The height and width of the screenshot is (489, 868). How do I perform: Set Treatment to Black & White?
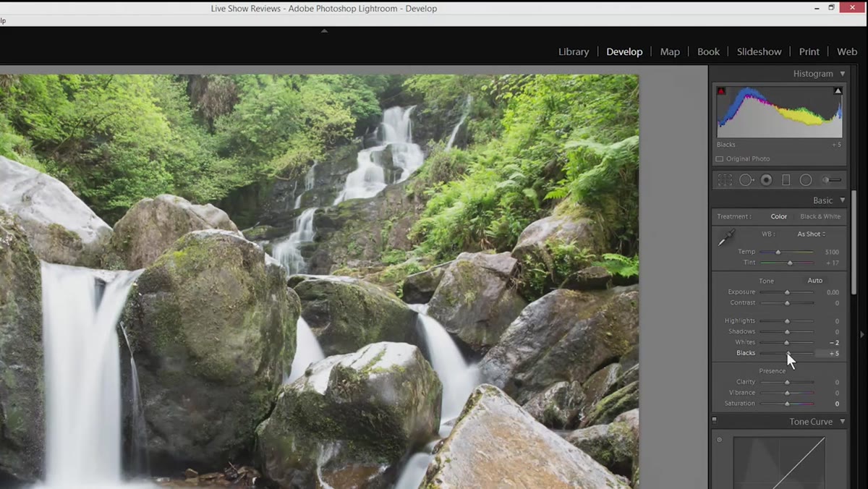pyautogui.click(x=820, y=216)
